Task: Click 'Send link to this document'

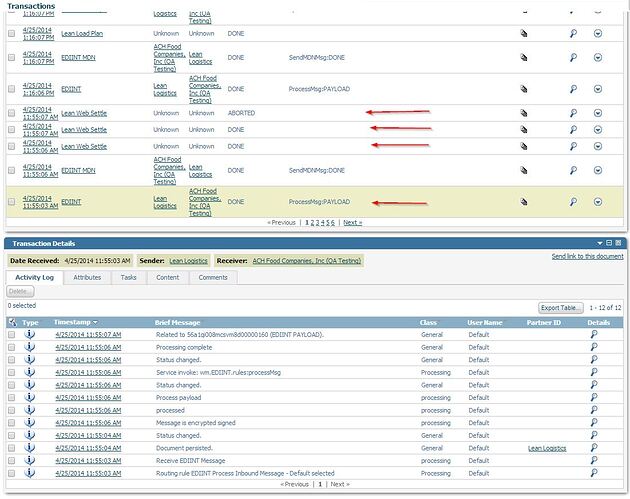Action: [587, 256]
